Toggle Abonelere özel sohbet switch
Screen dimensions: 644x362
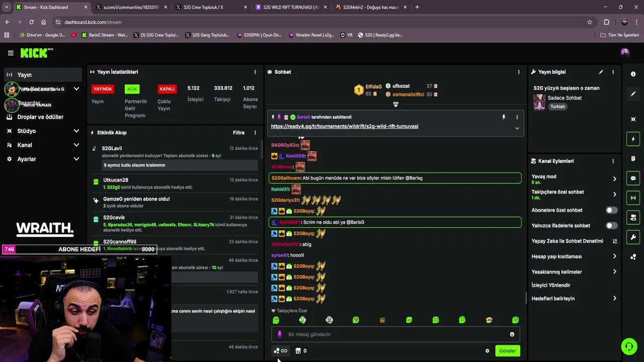(x=611, y=210)
